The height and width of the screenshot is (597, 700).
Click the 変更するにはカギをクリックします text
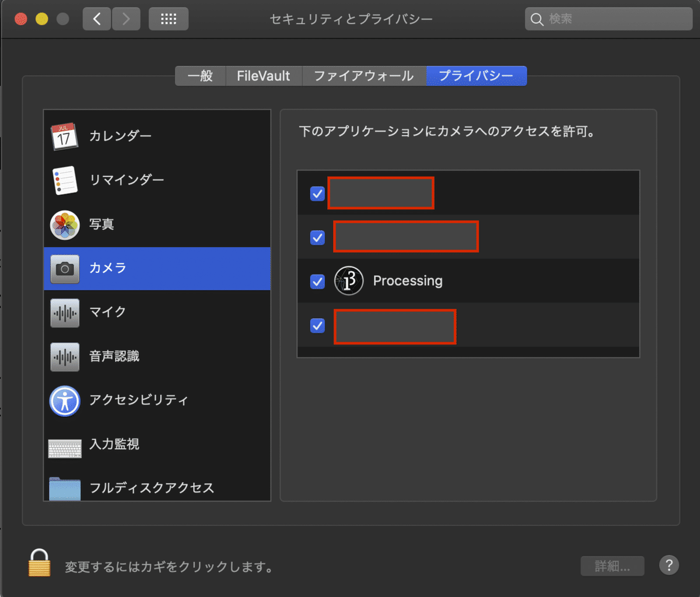[x=169, y=567]
